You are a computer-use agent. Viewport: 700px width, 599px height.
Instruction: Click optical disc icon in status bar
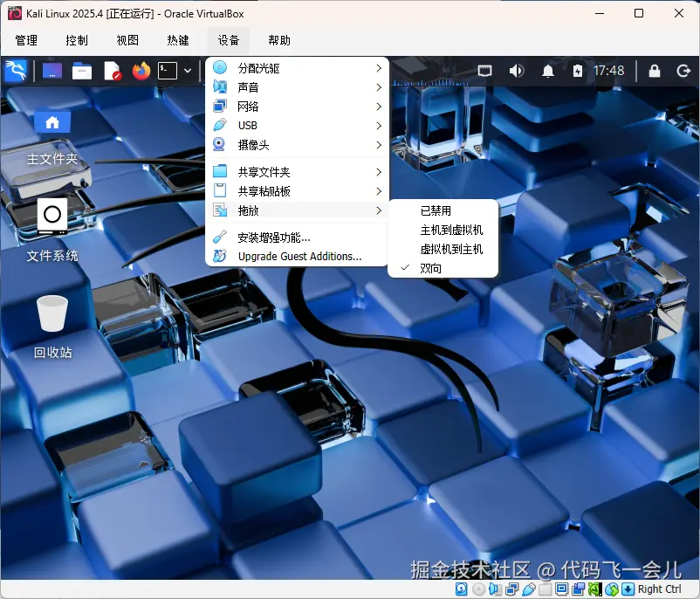click(x=478, y=589)
